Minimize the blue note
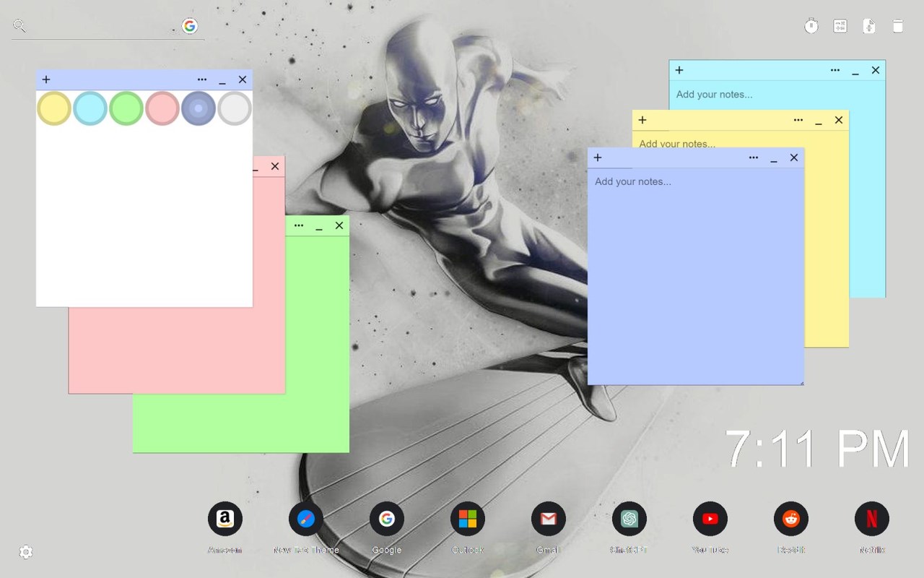Screen dimensions: 924x578 coord(774,159)
